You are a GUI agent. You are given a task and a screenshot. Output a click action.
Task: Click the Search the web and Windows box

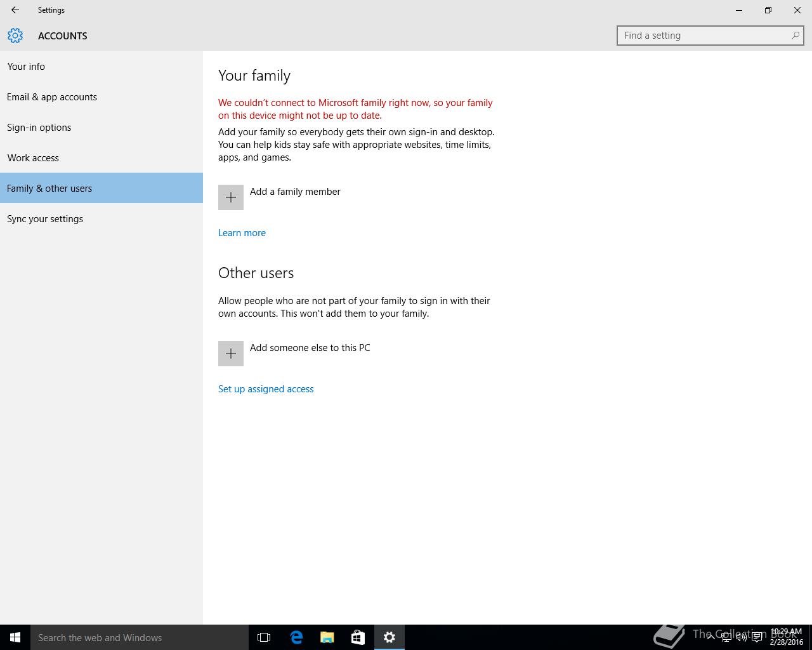(x=140, y=637)
